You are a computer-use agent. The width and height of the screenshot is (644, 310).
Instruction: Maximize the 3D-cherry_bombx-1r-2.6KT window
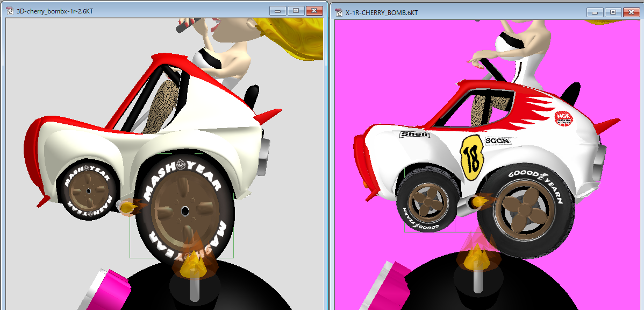pos(295,11)
